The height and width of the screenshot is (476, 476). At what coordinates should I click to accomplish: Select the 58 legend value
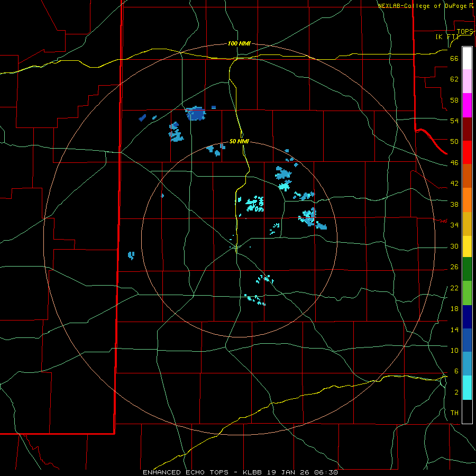[454, 100]
